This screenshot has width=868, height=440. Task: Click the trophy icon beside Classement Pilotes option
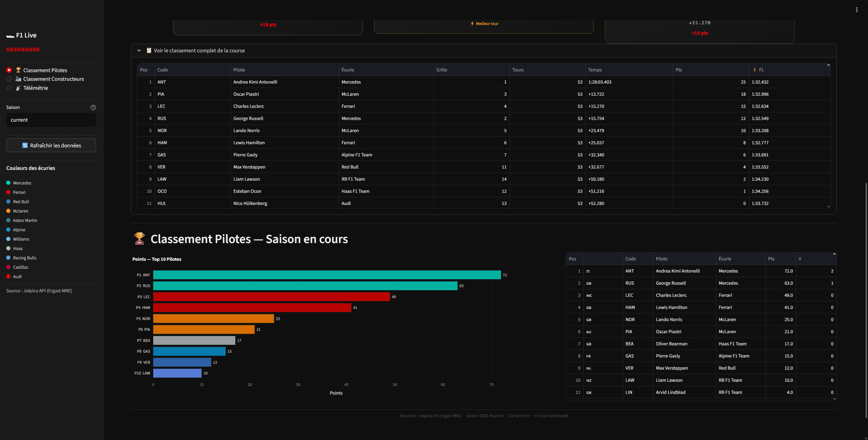coord(18,70)
